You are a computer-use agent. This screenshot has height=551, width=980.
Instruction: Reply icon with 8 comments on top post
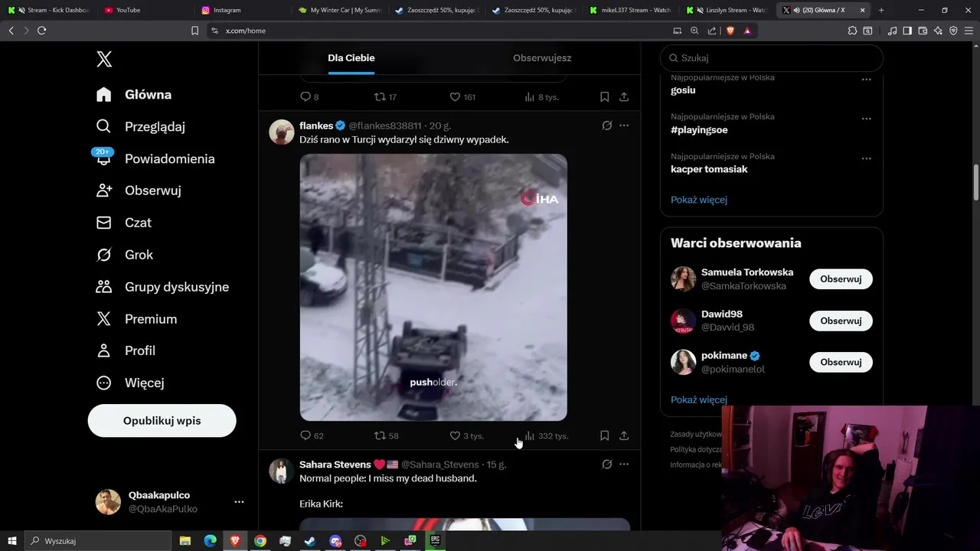pyautogui.click(x=309, y=97)
